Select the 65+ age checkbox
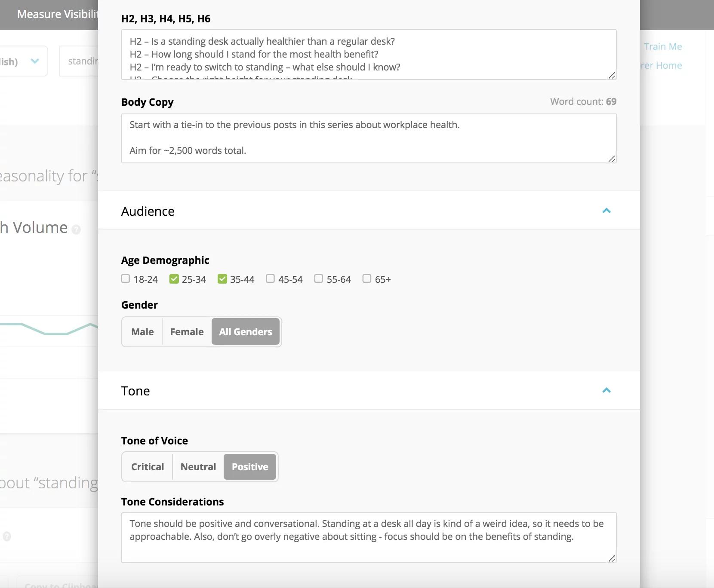The width and height of the screenshot is (714, 588). [x=366, y=279]
